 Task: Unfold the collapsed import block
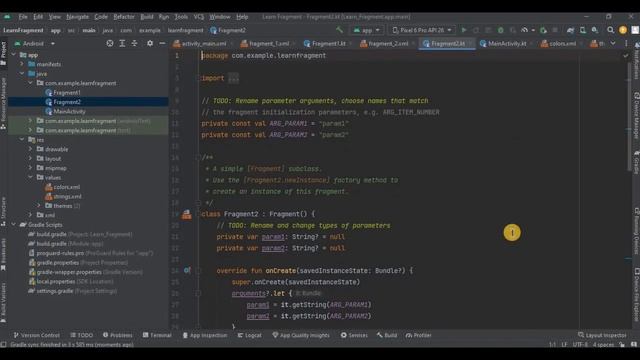point(233,78)
